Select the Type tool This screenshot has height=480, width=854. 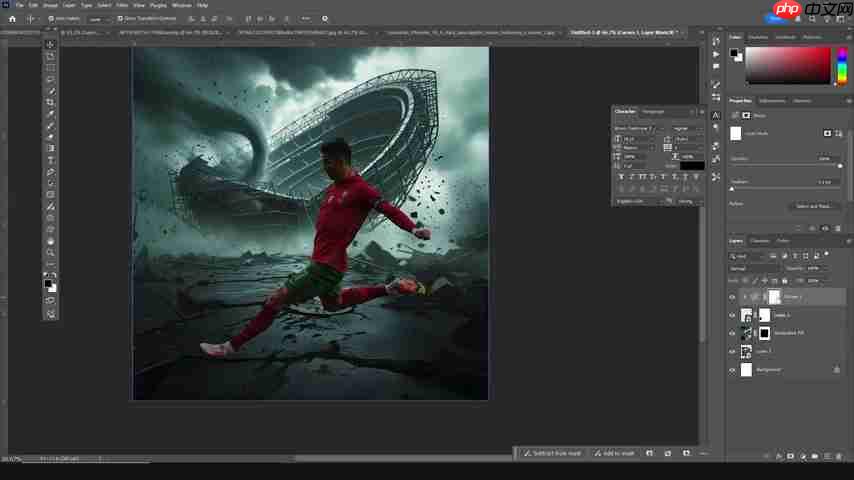tap(50, 160)
